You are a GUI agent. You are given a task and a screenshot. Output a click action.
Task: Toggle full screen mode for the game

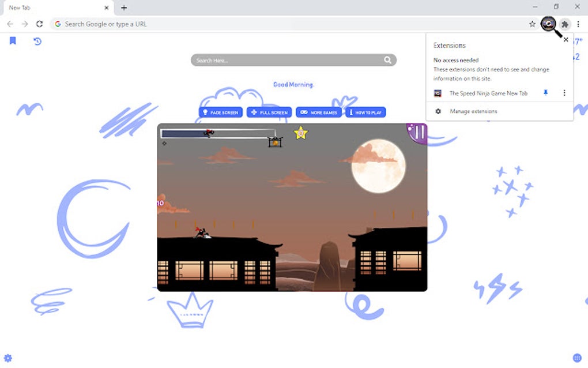coord(269,112)
